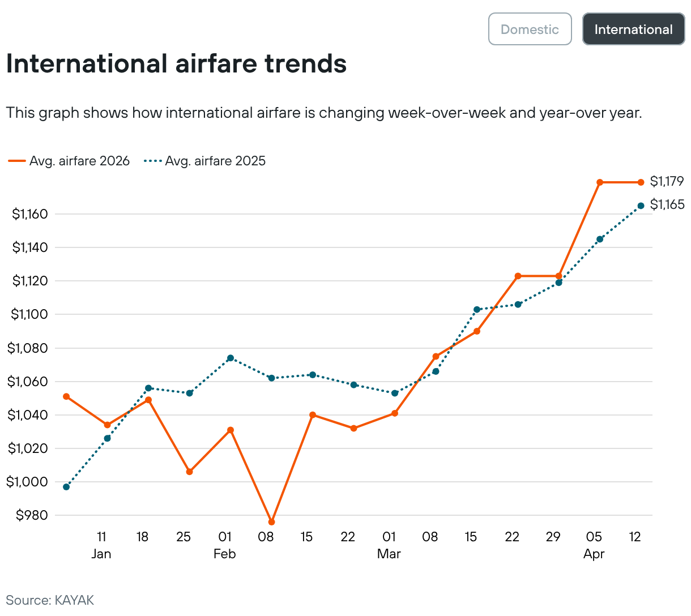Select the first orange 2026 point near $1,050
691x616 pixels.
66,396
